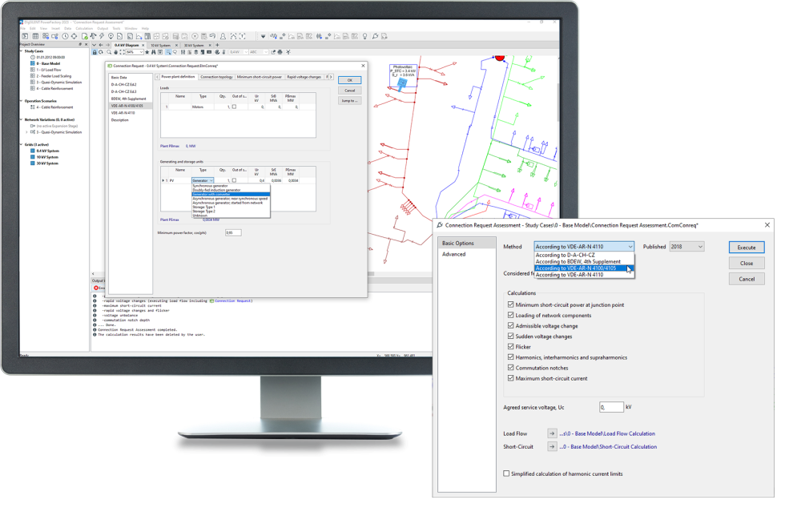Click the user profile icon in main toolbar
The width and height of the screenshot is (801, 532).
pos(223,36)
